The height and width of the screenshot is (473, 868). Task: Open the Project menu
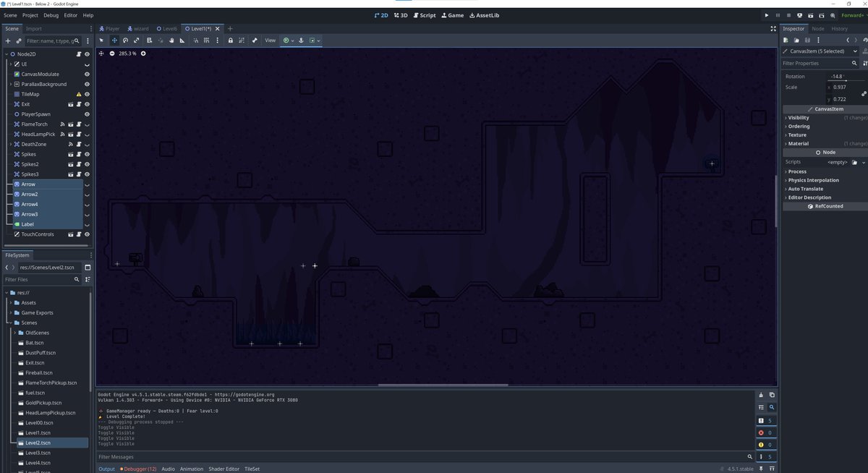coord(30,14)
